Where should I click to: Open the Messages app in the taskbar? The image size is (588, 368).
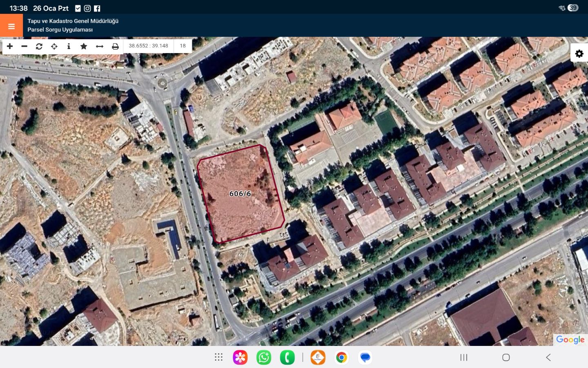365,357
